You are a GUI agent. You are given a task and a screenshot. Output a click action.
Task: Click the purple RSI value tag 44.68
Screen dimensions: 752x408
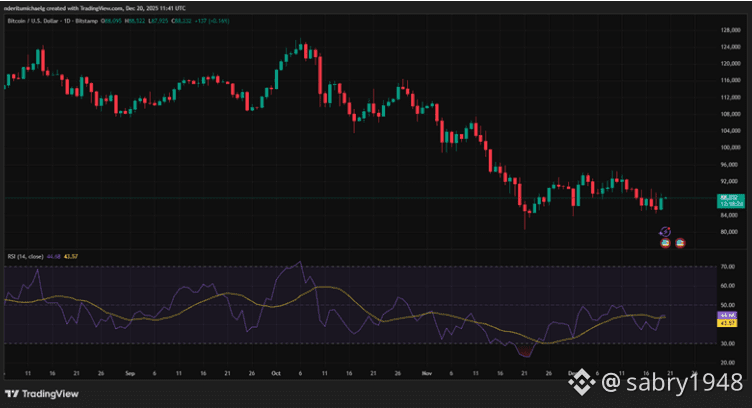pos(727,315)
